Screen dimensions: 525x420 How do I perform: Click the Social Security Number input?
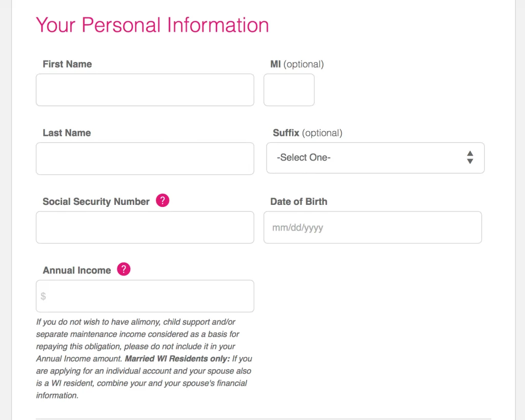coord(145,227)
